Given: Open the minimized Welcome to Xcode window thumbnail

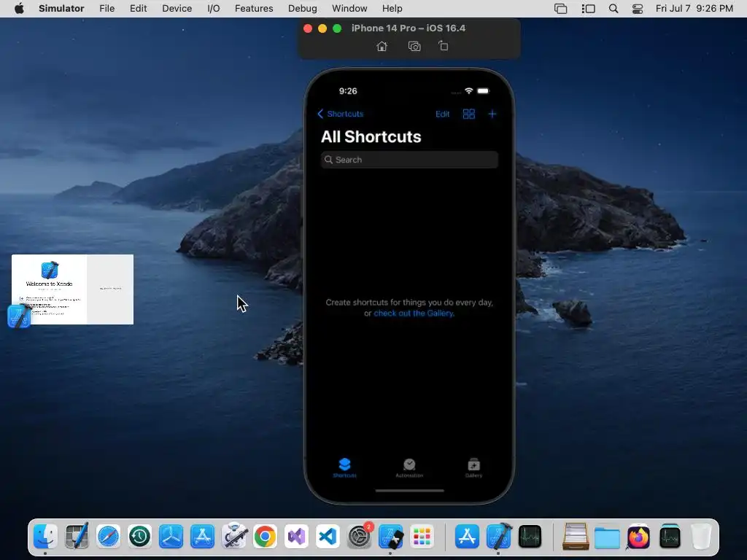Looking at the screenshot, I should (x=72, y=289).
